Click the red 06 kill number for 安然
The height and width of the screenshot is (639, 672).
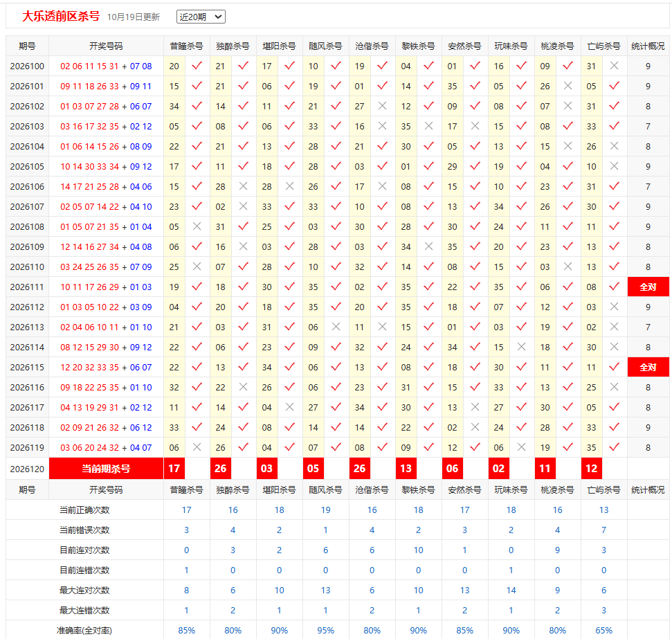[452, 469]
